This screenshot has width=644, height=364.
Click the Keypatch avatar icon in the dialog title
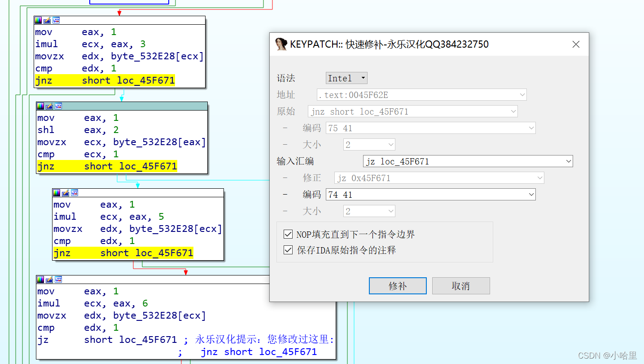tap(280, 44)
